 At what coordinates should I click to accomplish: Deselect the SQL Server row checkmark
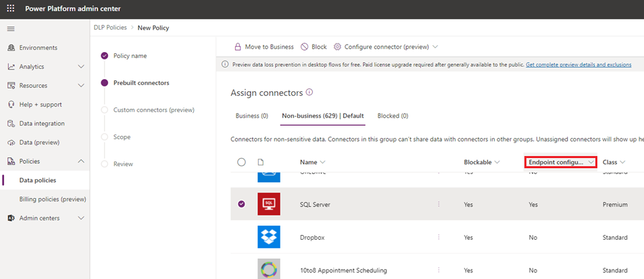(241, 204)
